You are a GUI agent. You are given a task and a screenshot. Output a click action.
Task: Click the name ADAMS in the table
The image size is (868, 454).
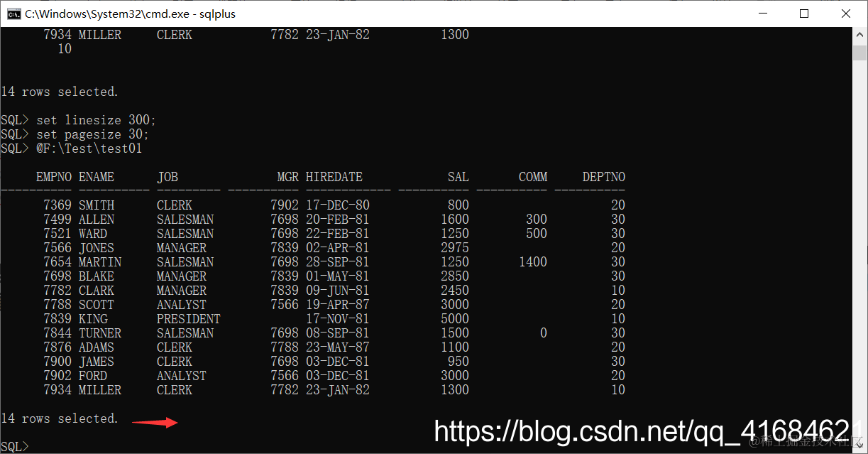point(97,347)
